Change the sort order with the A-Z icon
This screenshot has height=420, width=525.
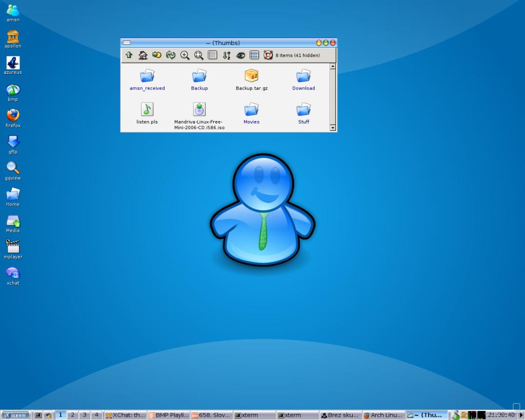[x=227, y=55]
